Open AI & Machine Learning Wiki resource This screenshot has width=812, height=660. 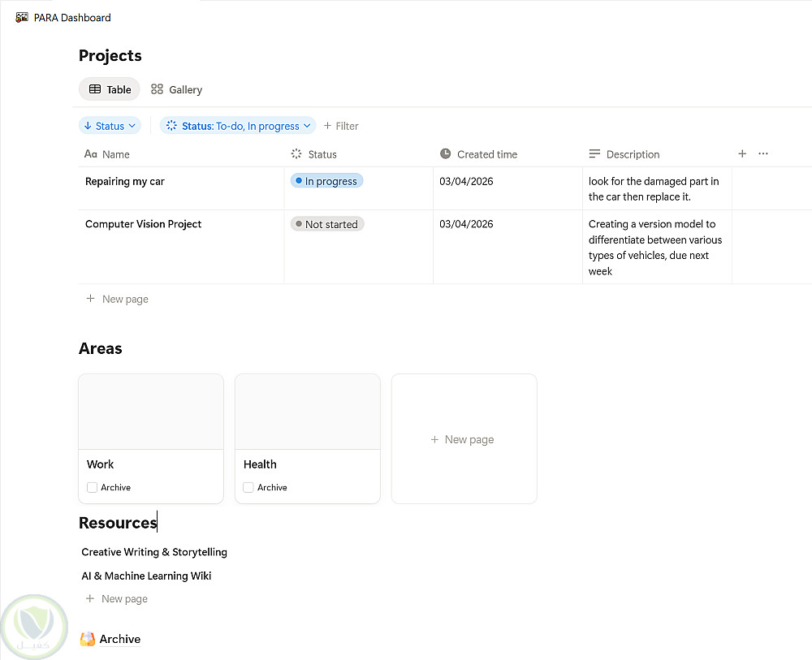(146, 576)
